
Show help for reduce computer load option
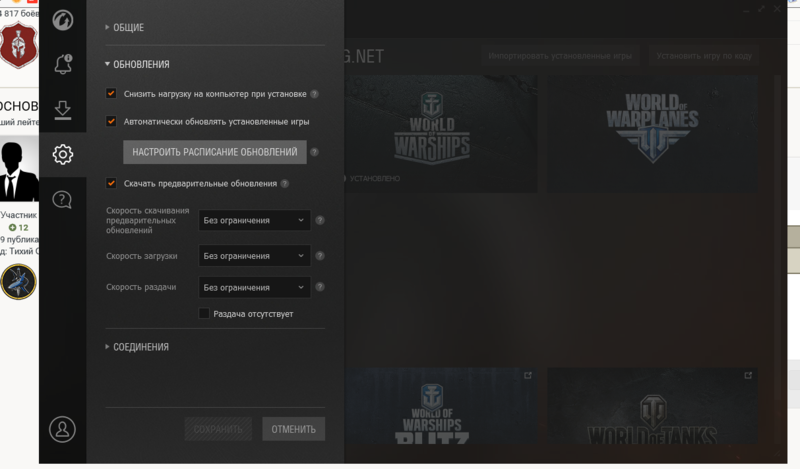coord(314,94)
